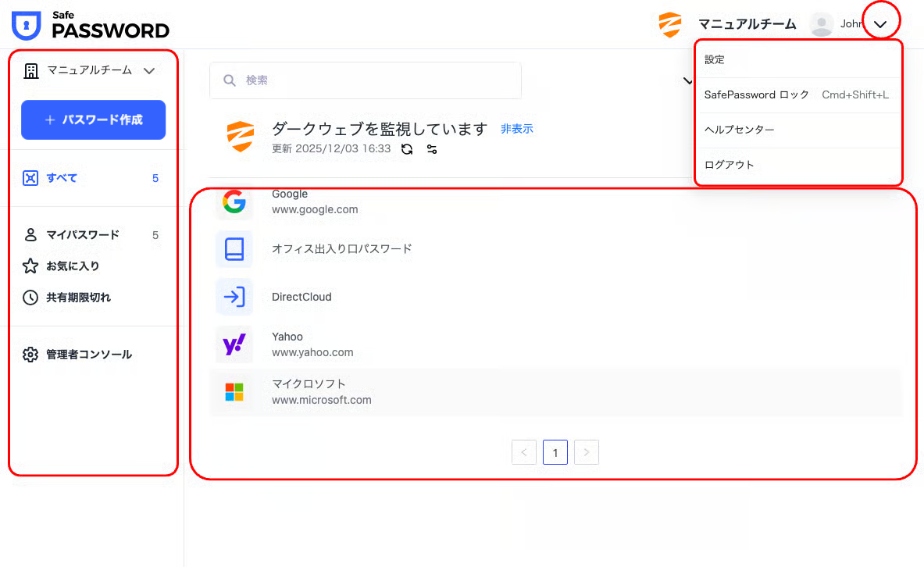Click the SafePassword logo in header
Image resolution: width=924 pixels, height=567 pixels.
tap(91, 25)
